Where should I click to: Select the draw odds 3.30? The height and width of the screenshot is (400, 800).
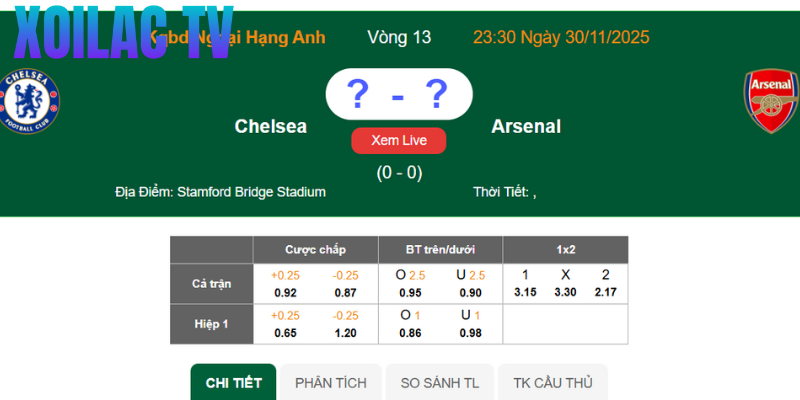(x=565, y=292)
